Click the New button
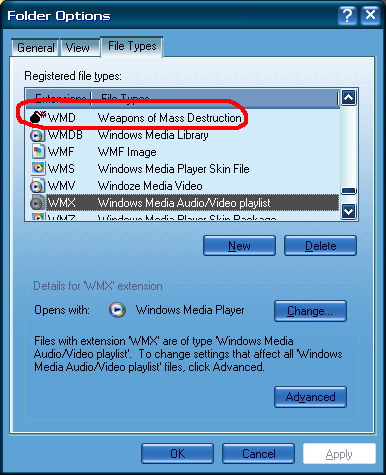This screenshot has width=386, height=475. click(239, 246)
